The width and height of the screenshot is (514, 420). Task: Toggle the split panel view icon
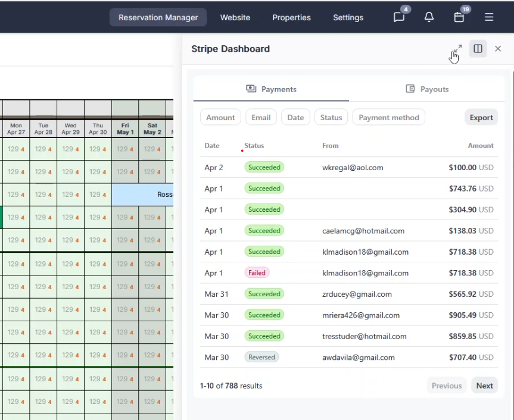[x=478, y=49]
